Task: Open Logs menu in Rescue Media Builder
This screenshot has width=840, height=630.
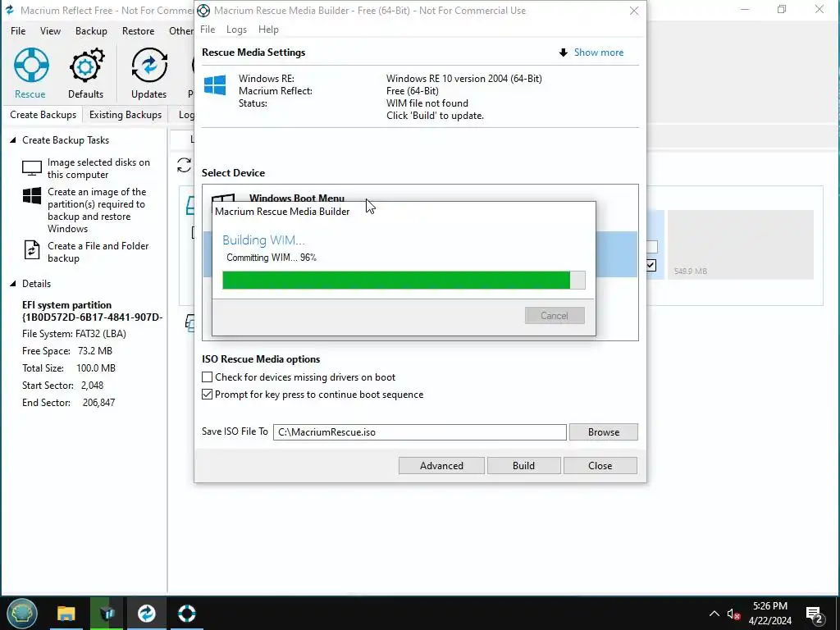Action: pyautogui.click(x=236, y=30)
